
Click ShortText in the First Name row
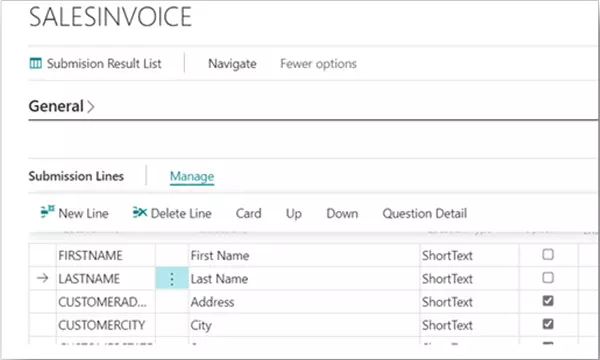(447, 255)
